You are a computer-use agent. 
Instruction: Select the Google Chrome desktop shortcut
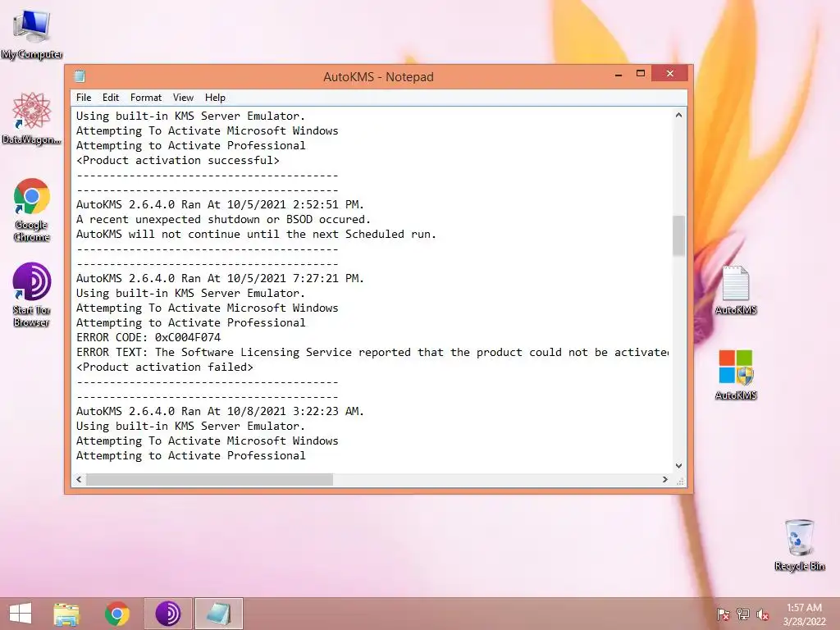(x=32, y=209)
